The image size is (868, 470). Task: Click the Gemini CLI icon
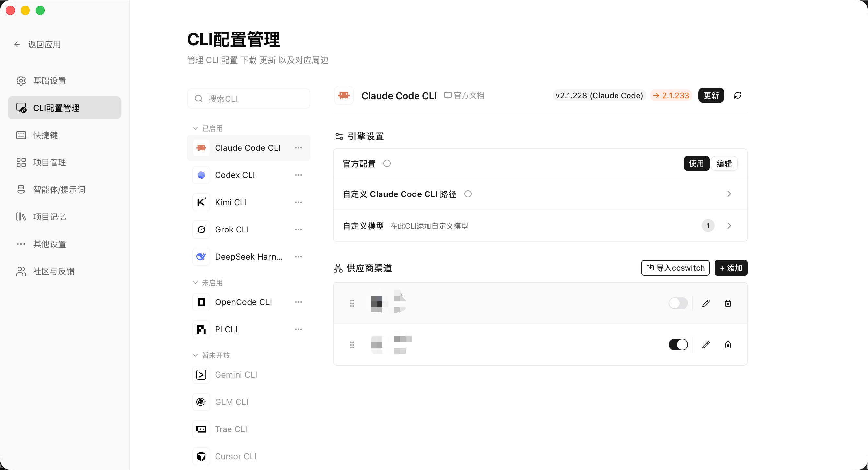[201, 375]
